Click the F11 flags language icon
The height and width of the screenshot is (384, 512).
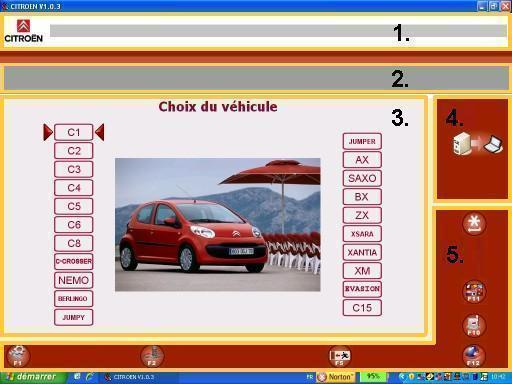[474, 292]
